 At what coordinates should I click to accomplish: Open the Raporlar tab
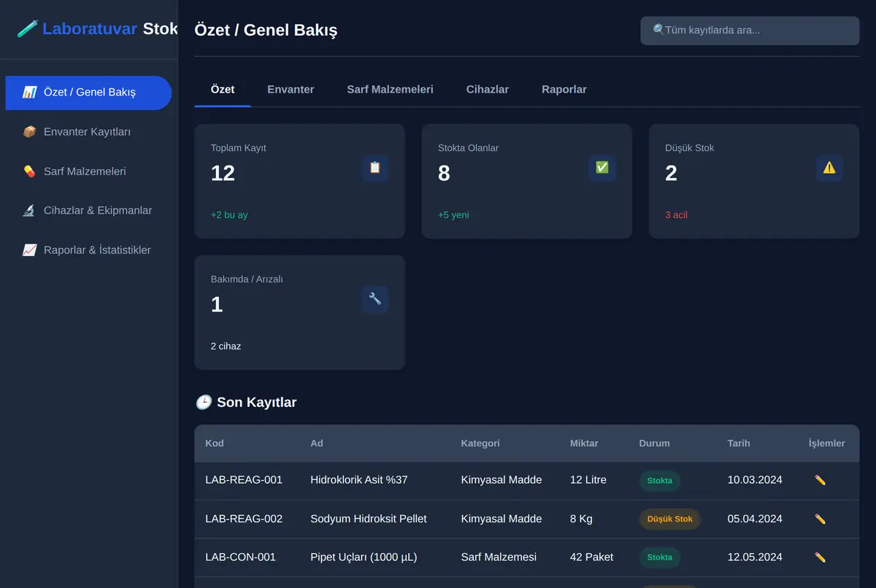(564, 90)
